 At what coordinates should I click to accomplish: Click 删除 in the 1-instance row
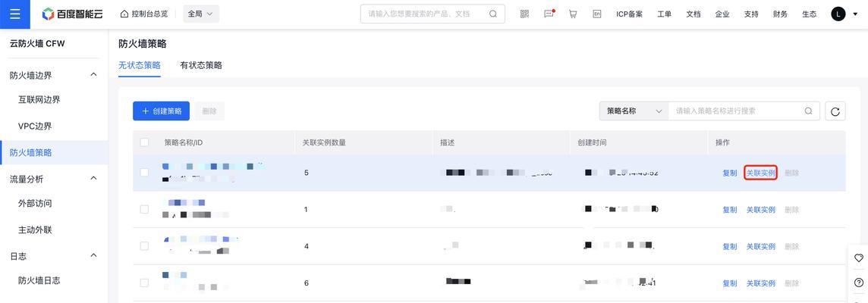pyautogui.click(x=791, y=210)
